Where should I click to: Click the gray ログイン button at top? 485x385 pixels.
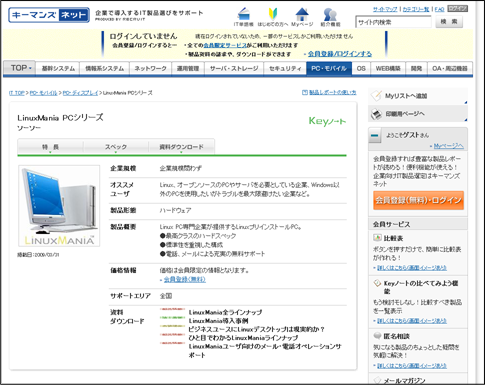click(457, 8)
